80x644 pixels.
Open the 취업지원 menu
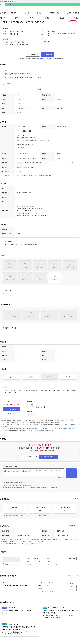point(26,13)
